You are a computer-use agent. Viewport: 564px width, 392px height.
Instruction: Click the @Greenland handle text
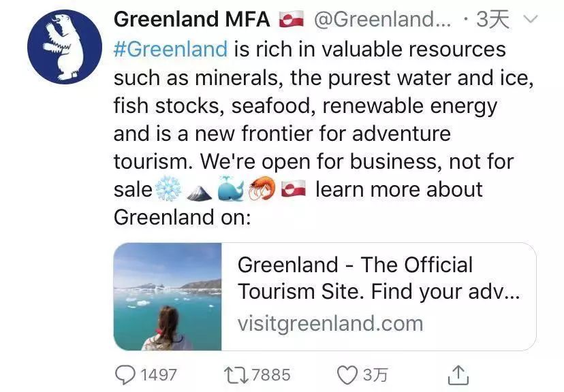pos(381,20)
